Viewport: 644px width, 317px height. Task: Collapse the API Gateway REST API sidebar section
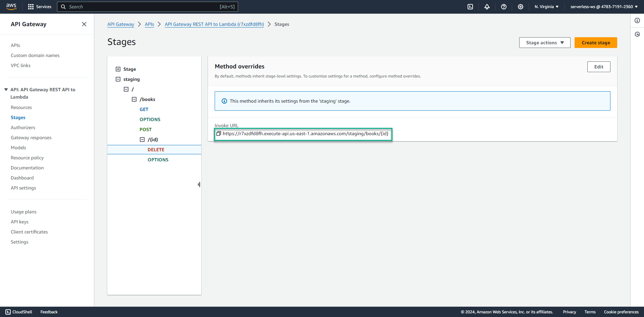pos(6,90)
